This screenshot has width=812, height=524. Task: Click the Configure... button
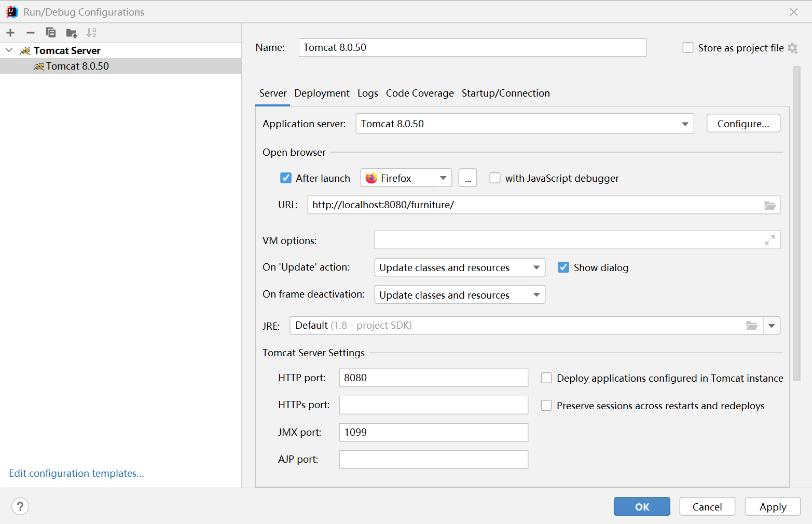(x=743, y=124)
